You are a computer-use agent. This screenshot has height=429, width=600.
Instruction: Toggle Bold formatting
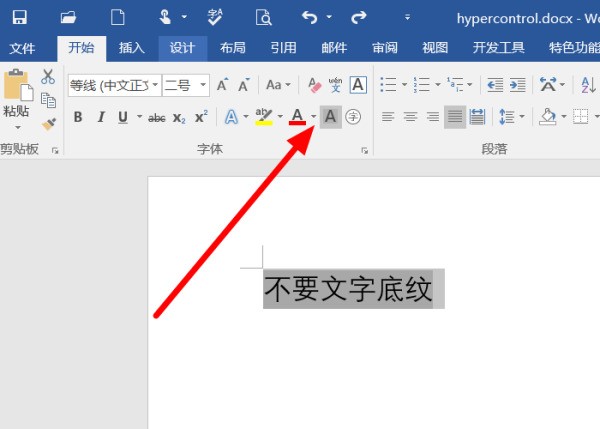79,117
